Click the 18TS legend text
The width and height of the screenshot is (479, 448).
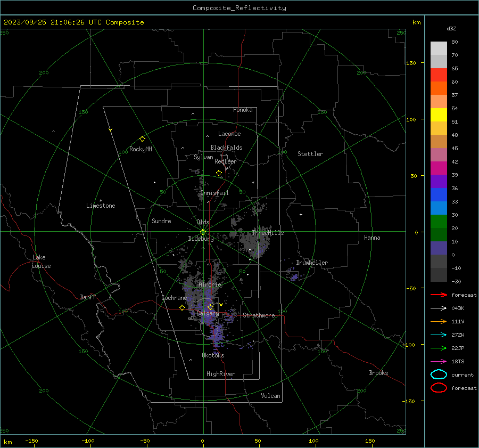click(458, 362)
